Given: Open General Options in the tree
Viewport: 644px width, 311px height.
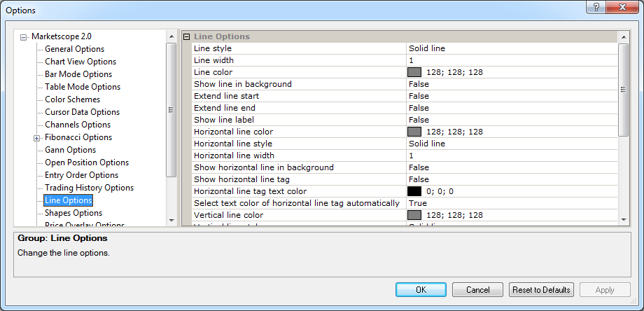Looking at the screenshot, I should pos(74,49).
